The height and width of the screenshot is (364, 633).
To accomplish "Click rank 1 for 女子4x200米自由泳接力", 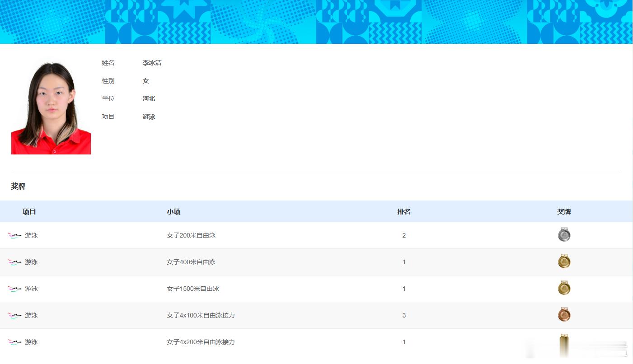I will [404, 342].
